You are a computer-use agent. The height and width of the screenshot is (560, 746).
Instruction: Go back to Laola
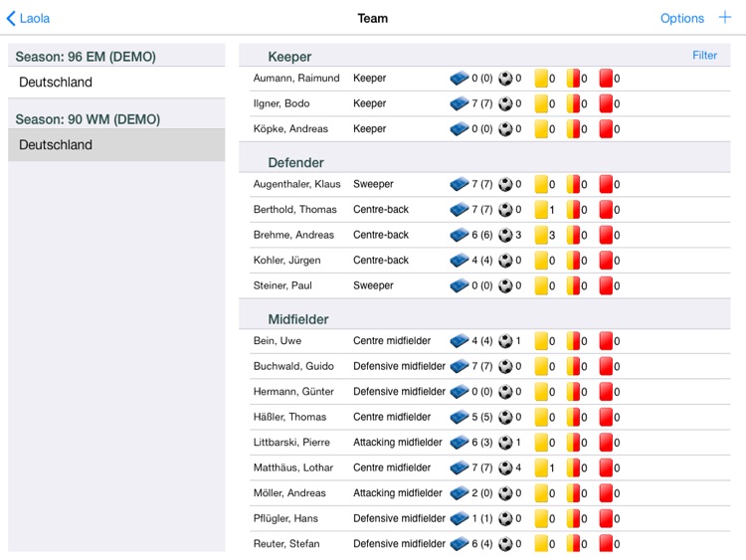coord(28,18)
